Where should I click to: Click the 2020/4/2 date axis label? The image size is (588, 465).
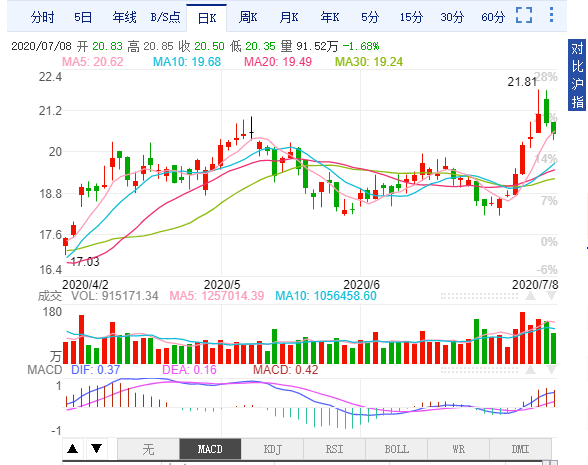click(x=85, y=285)
